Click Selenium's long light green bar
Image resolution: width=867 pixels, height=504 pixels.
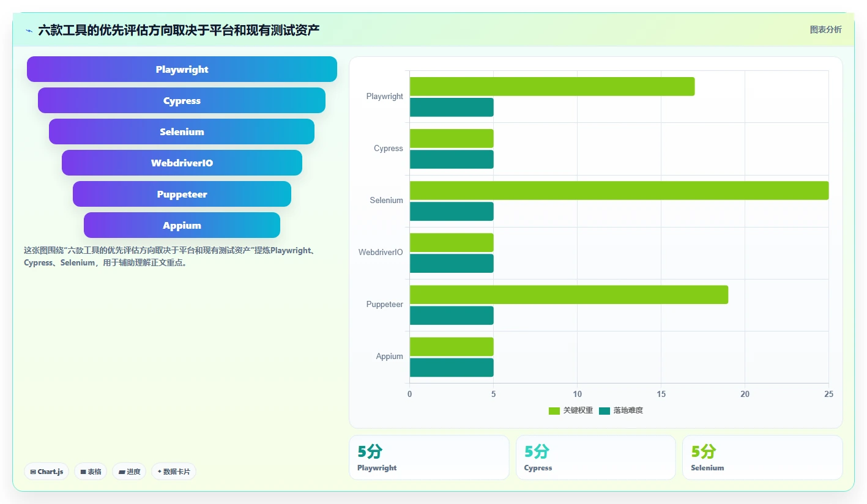[619, 190]
